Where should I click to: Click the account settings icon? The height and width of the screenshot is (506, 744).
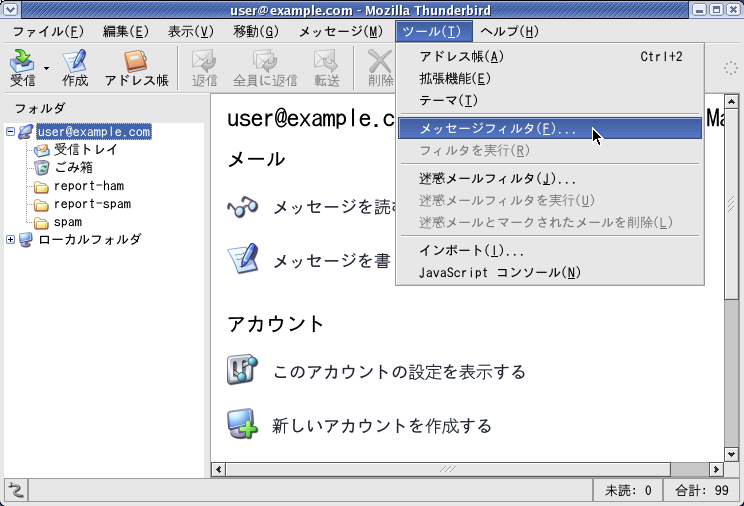tap(242, 369)
